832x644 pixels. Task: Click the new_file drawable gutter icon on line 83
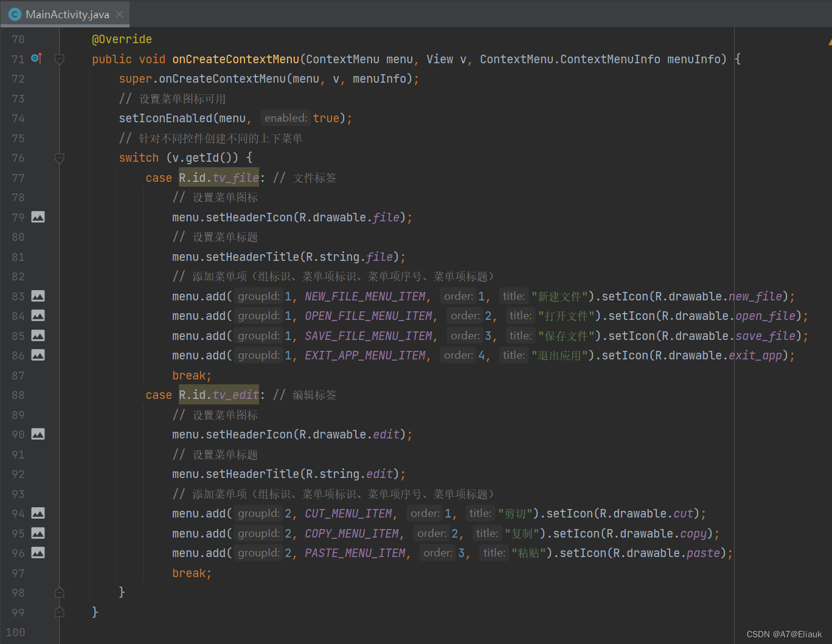(38, 296)
